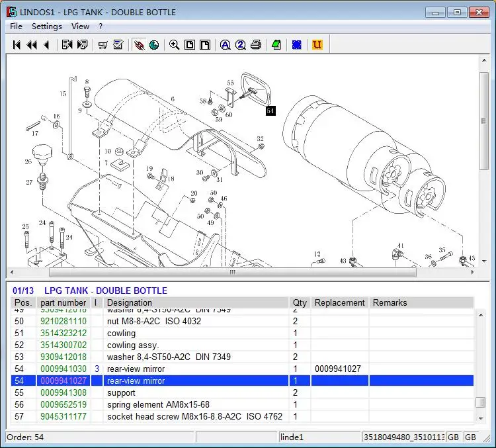Screen dimensions: 496x448
Task: Click 'nut M8-8-A2C ISO 4032' designation
Action: click(x=154, y=321)
